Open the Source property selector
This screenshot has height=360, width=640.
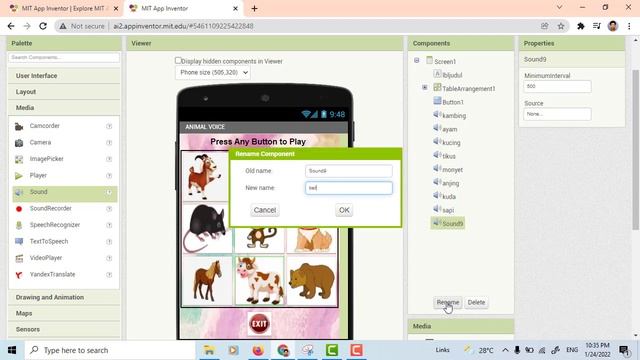pos(557,114)
